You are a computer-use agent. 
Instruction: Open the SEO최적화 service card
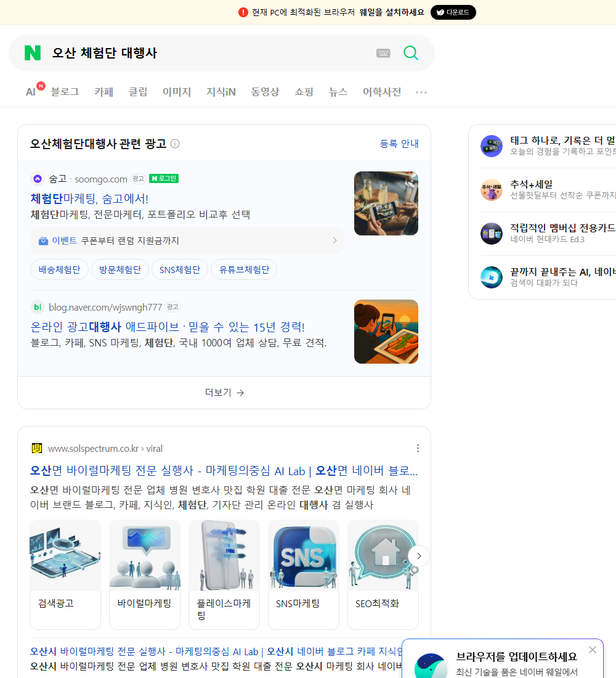(383, 574)
